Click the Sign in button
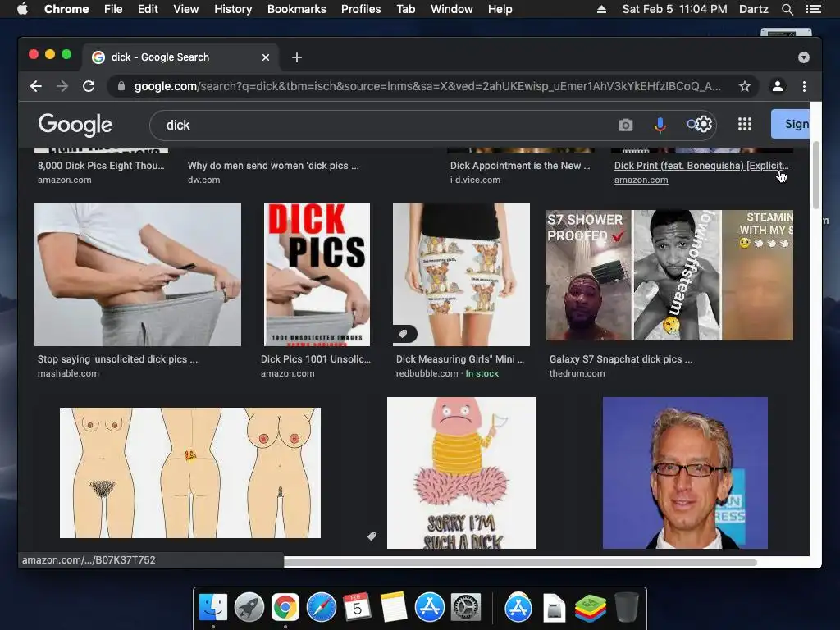 (791, 124)
